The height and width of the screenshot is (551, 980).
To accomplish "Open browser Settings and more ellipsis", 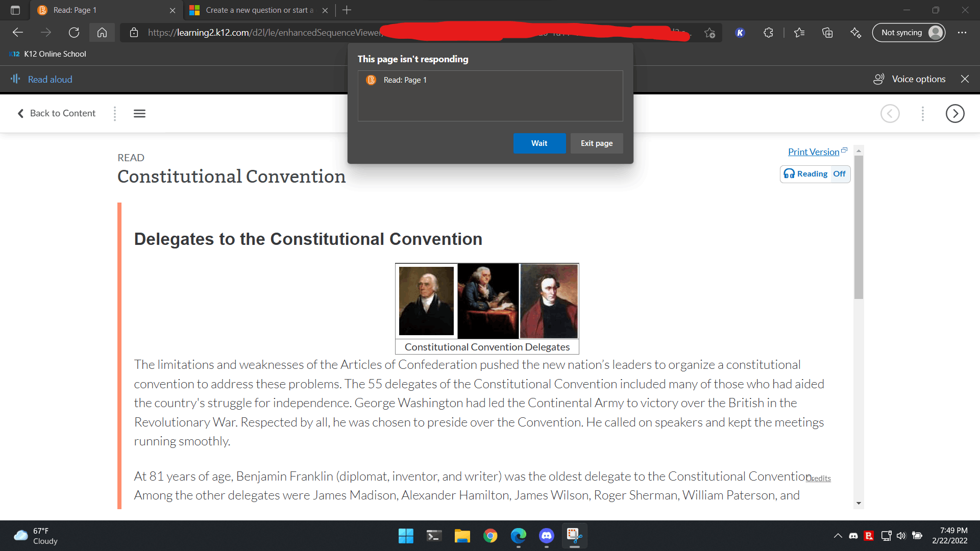I will [x=962, y=33].
